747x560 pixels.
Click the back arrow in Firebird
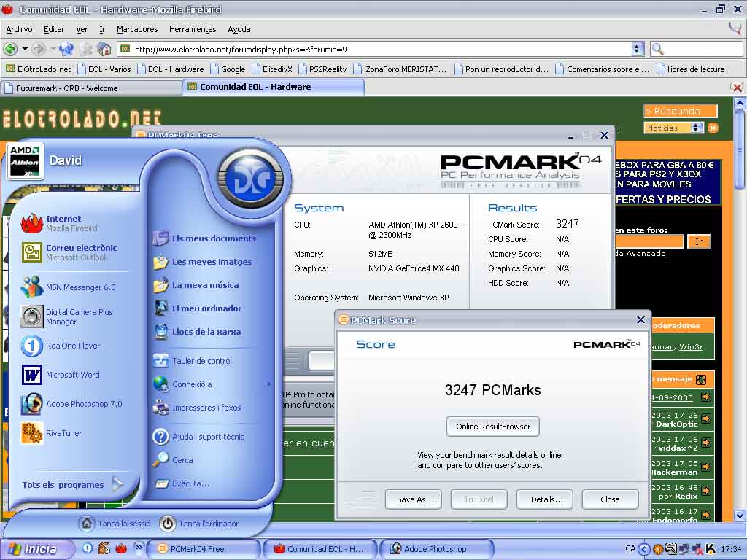pos(10,49)
